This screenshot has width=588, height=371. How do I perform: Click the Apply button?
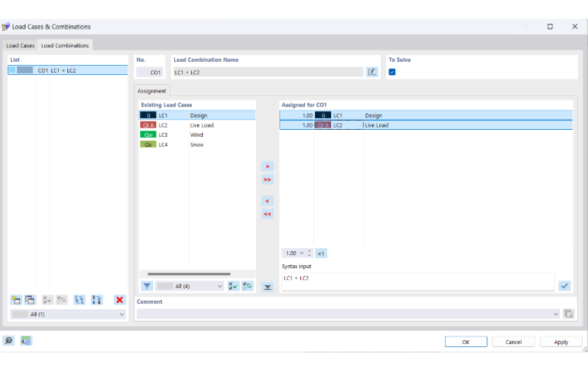coord(561,342)
